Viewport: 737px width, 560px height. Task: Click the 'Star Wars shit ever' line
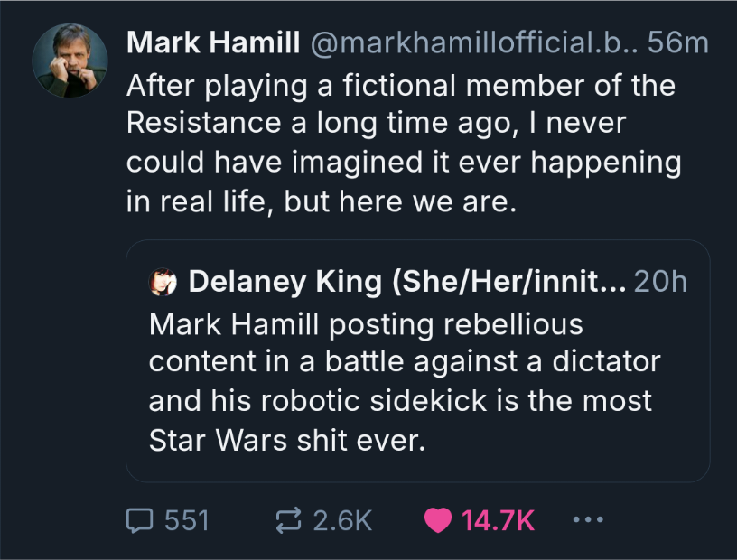[x=286, y=441]
